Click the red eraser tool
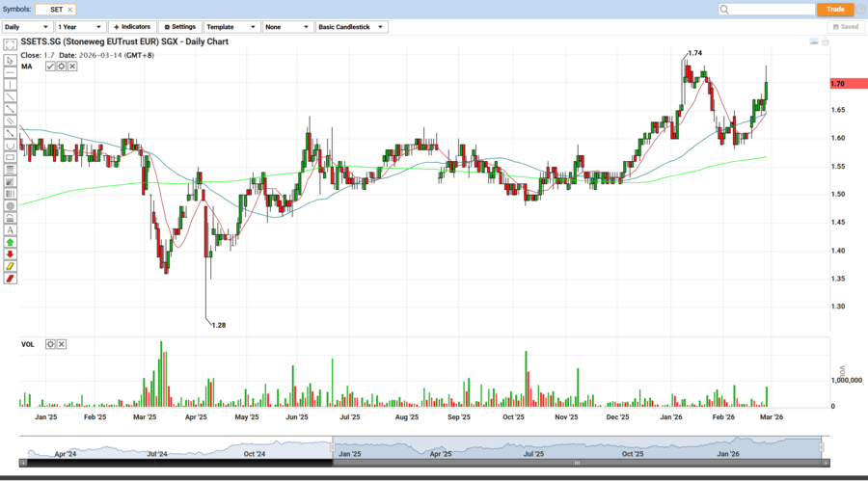Image resolution: width=868 pixels, height=481 pixels. 10,279
